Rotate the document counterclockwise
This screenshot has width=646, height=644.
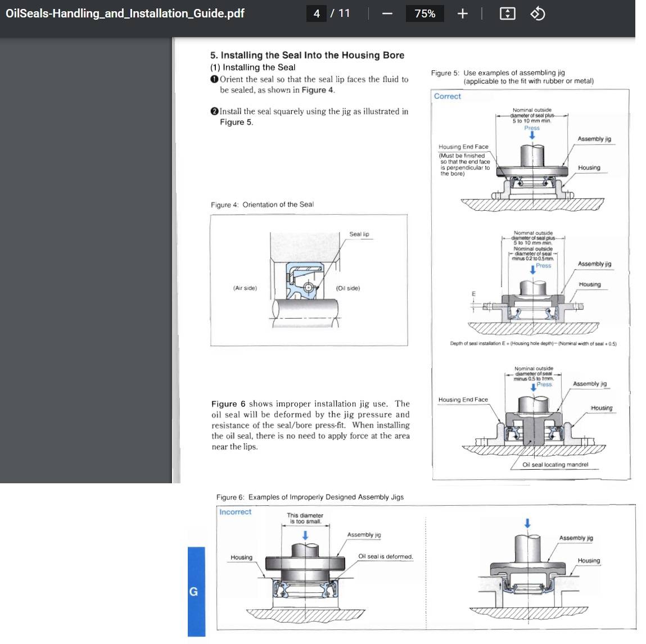pyautogui.click(x=537, y=14)
